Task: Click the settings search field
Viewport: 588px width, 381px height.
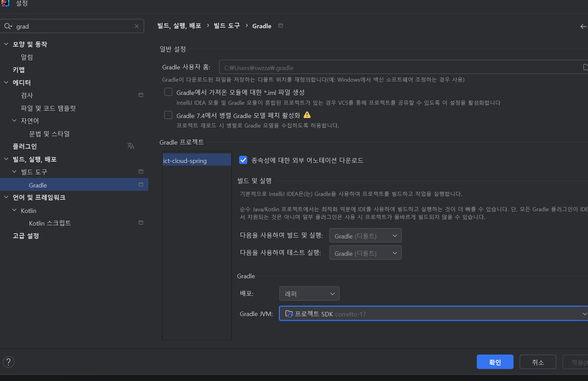Action: [x=72, y=26]
